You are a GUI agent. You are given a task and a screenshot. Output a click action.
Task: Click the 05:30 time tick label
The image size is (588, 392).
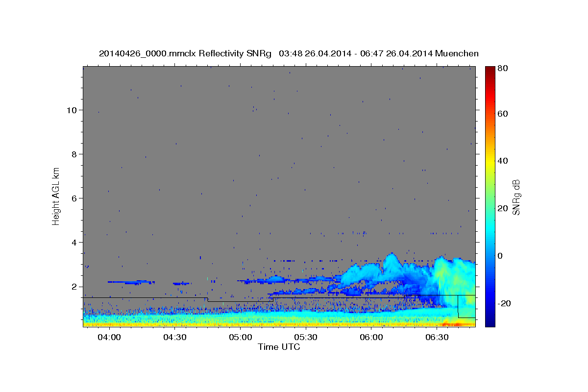tap(306, 338)
